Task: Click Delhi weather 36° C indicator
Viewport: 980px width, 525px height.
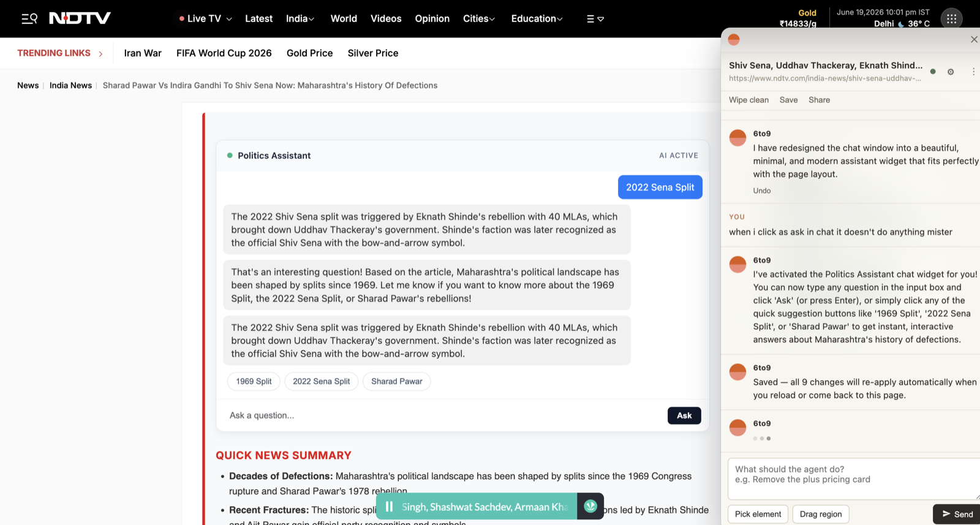Action: tap(902, 24)
